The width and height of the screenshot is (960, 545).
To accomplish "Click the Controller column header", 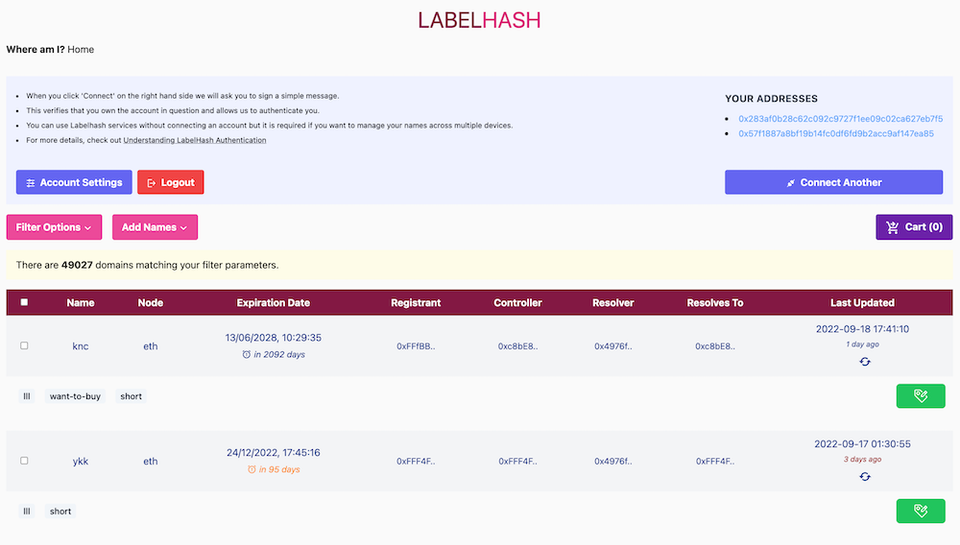I will [x=518, y=303].
